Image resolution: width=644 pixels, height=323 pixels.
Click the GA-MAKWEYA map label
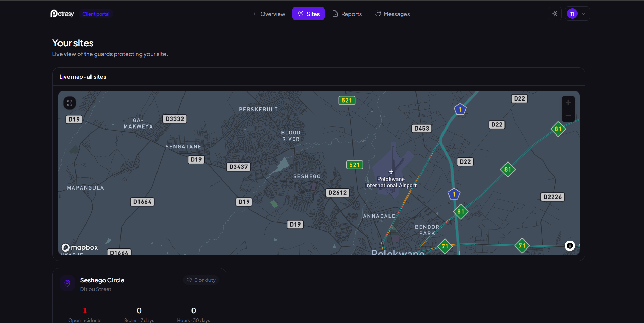click(138, 123)
